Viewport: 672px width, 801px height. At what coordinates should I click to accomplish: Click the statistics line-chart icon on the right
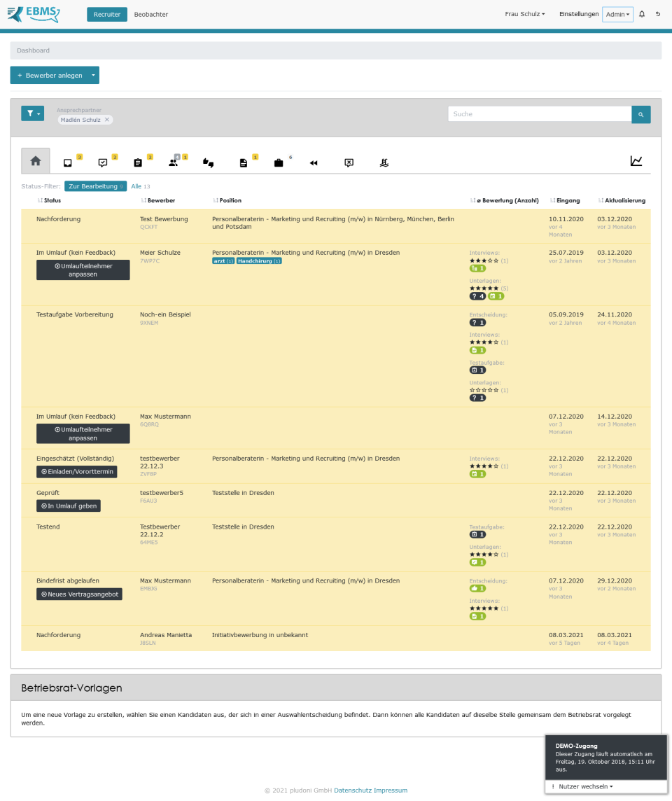(636, 160)
